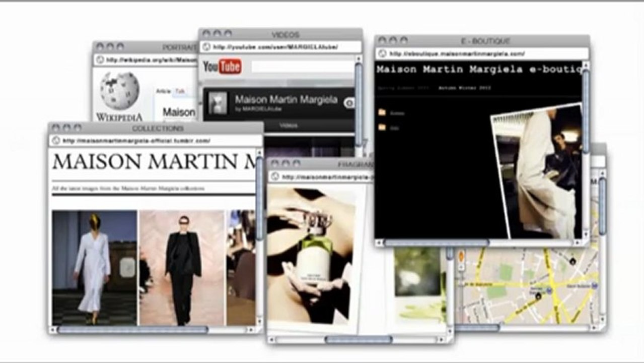Click the globe icon in the E-Boutique address bar
This screenshot has height=363, width=644.
[x=382, y=53]
